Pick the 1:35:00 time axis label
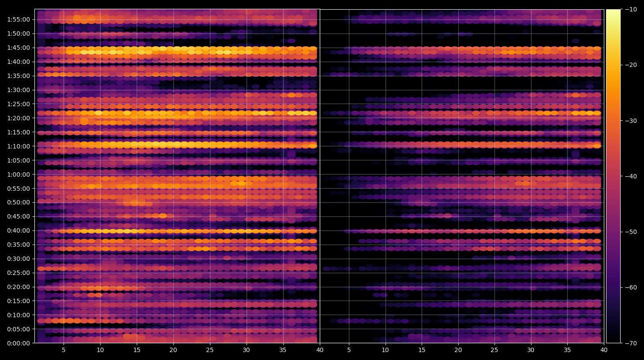The width and height of the screenshot is (644, 360). coord(19,76)
